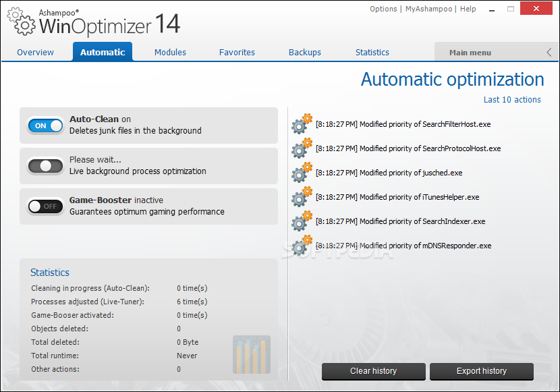Click the WinOptimizer gear logo icon
560x392 pixels.
[22, 22]
